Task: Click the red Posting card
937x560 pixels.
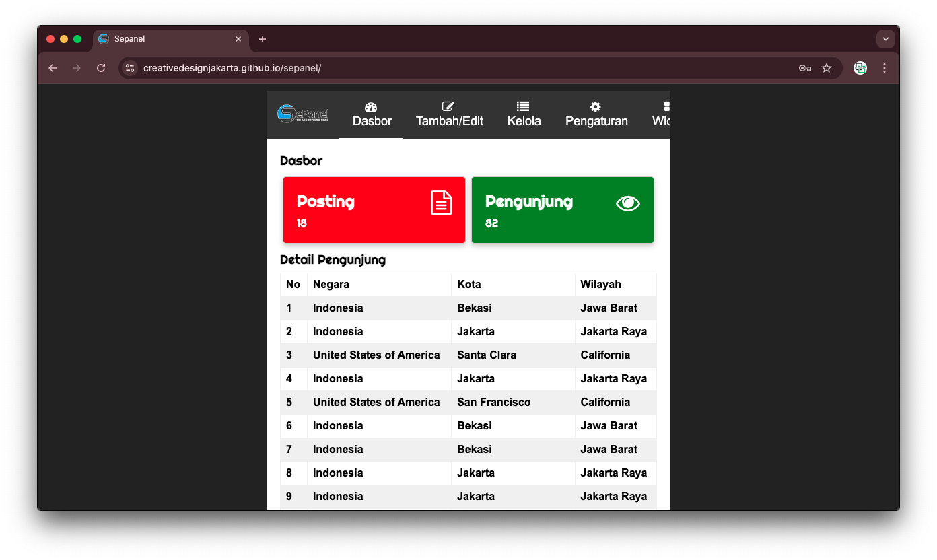Action: pyautogui.click(x=374, y=210)
